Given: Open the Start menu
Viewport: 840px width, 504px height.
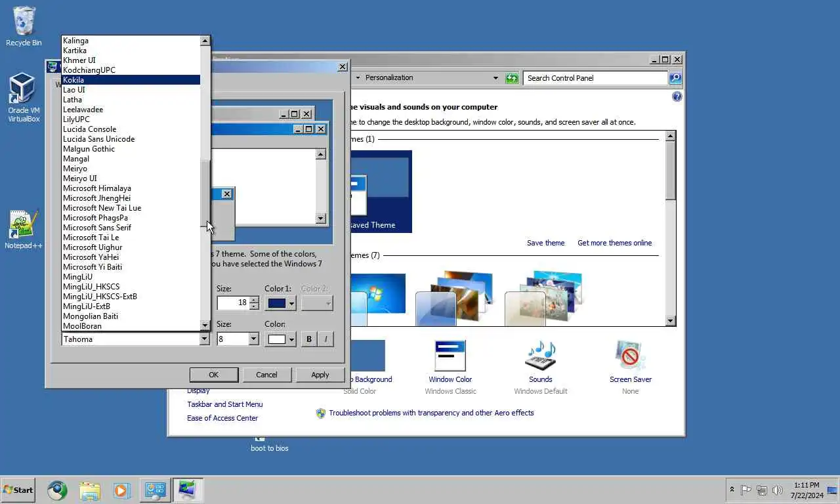Looking at the screenshot, I should coord(18,490).
